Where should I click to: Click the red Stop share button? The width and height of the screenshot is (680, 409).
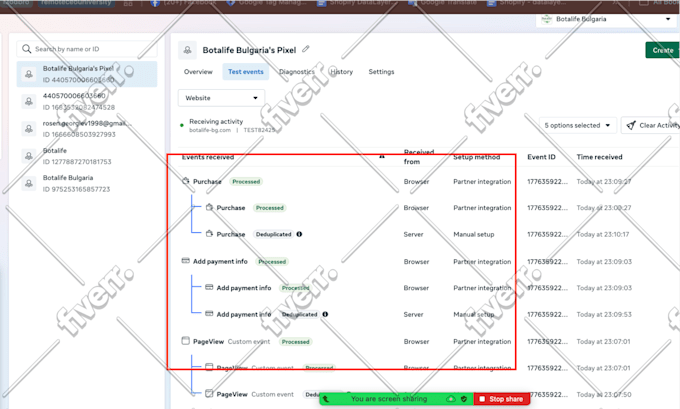(502, 399)
